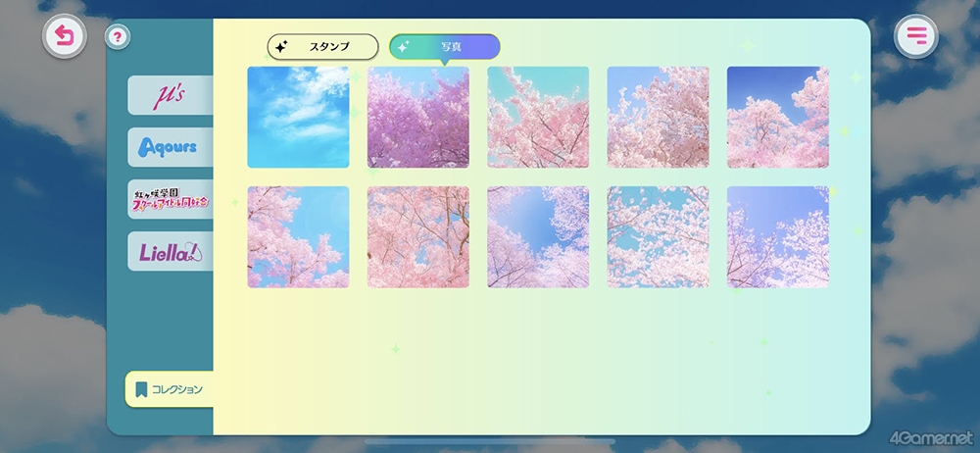Choose third photo in top row
Image resolution: width=980 pixels, height=453 pixels.
538,117
